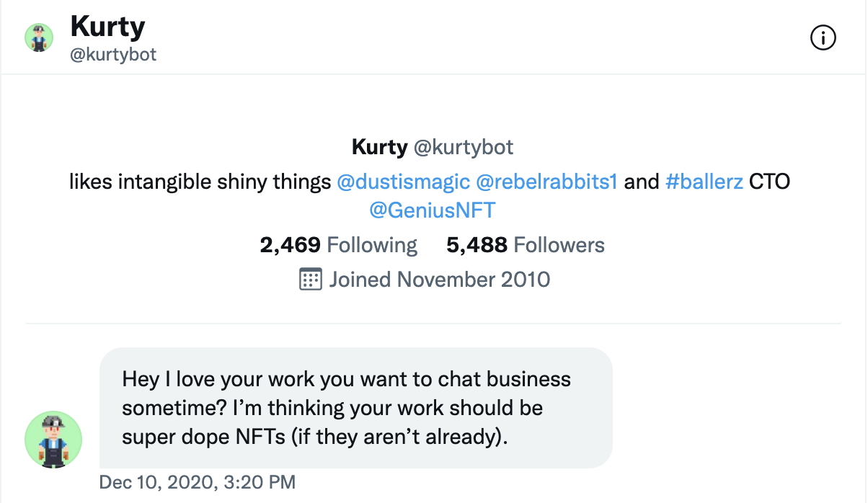Open the @dustismagic mention link
The width and height of the screenshot is (868, 503).
(403, 182)
